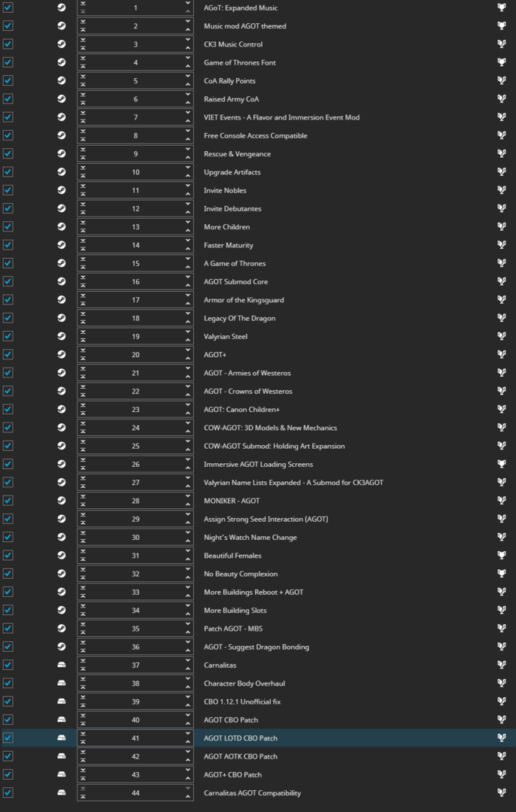Click the achievement icon on AGOT CBO Patch row
Screen dimensions: 516x812
click(x=502, y=720)
